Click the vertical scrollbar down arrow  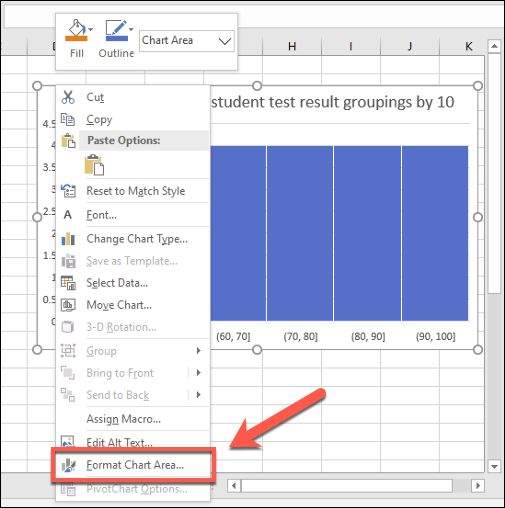click(x=494, y=466)
